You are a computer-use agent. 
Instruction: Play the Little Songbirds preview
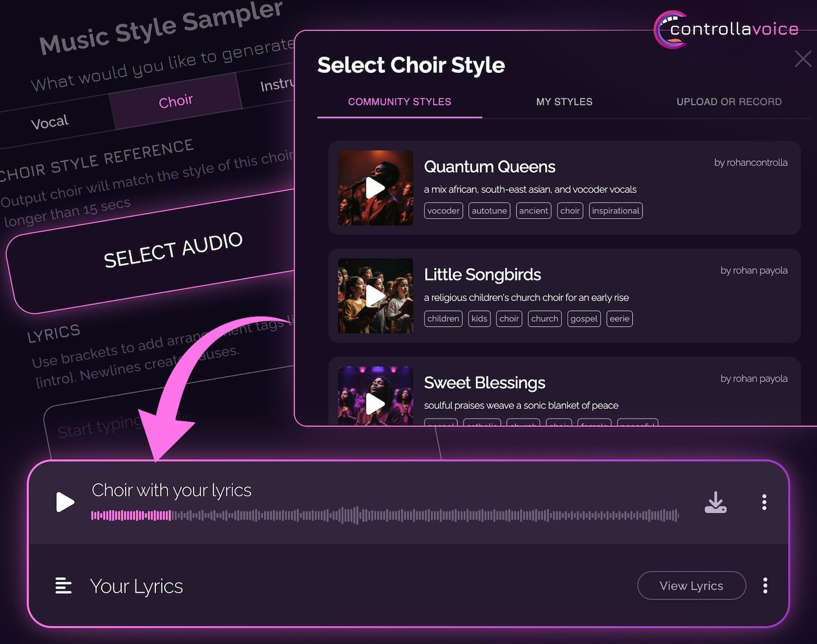(x=375, y=296)
